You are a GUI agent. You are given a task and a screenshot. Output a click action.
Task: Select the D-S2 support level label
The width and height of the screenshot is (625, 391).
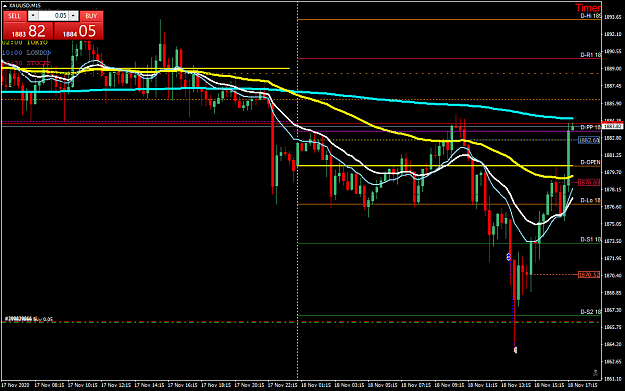[x=590, y=312]
